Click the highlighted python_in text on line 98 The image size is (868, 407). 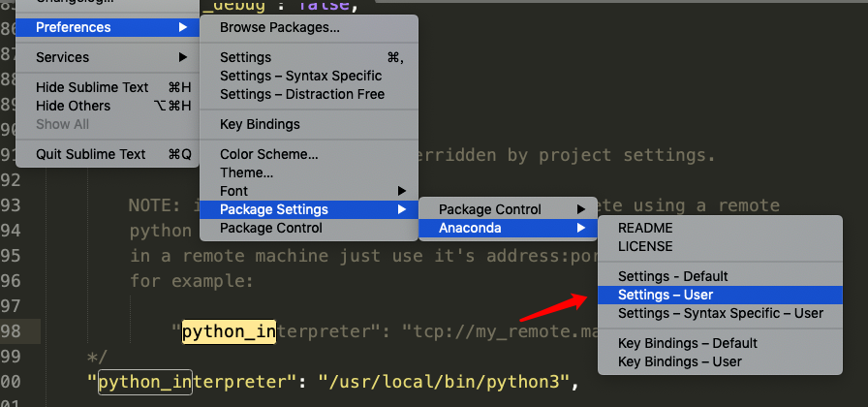pyautogui.click(x=229, y=331)
